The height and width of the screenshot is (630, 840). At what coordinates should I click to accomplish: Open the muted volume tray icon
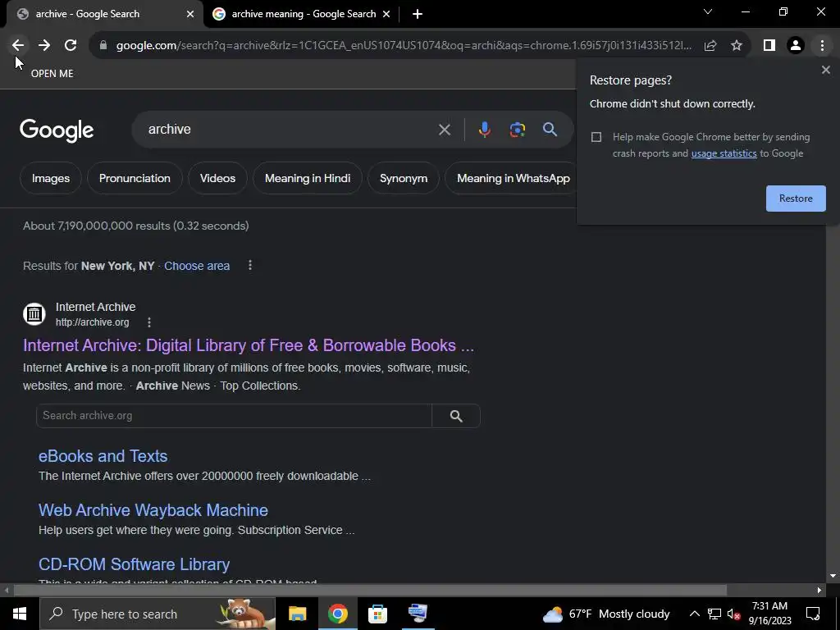[734, 614]
